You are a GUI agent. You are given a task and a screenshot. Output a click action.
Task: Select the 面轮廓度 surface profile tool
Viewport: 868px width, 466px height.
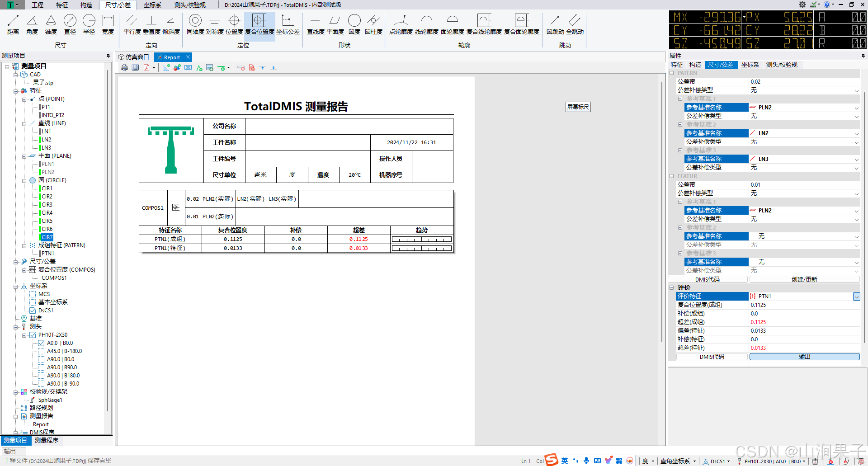(453, 24)
